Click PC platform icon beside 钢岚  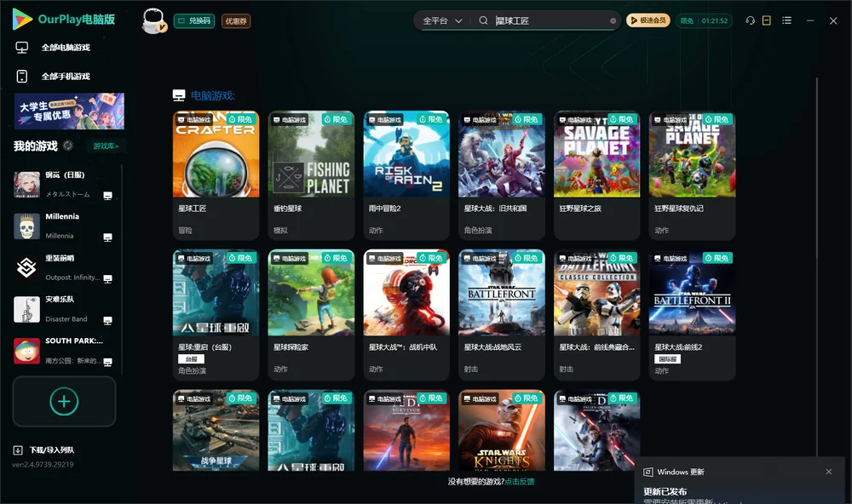[x=107, y=196]
